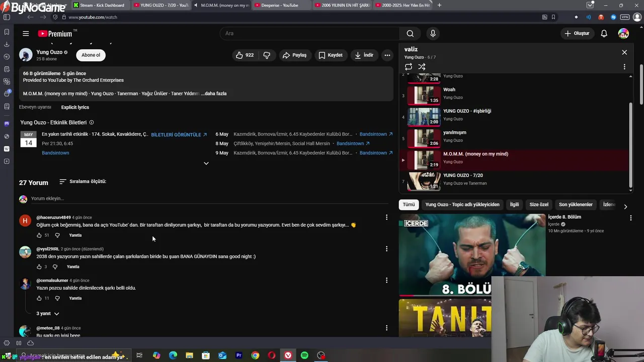The height and width of the screenshot is (362, 644).
Task: Share the video via Paylaş
Action: [295, 55]
